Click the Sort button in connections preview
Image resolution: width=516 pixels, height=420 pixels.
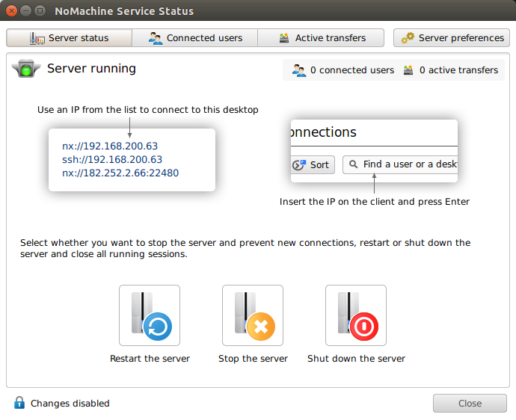[313, 164]
